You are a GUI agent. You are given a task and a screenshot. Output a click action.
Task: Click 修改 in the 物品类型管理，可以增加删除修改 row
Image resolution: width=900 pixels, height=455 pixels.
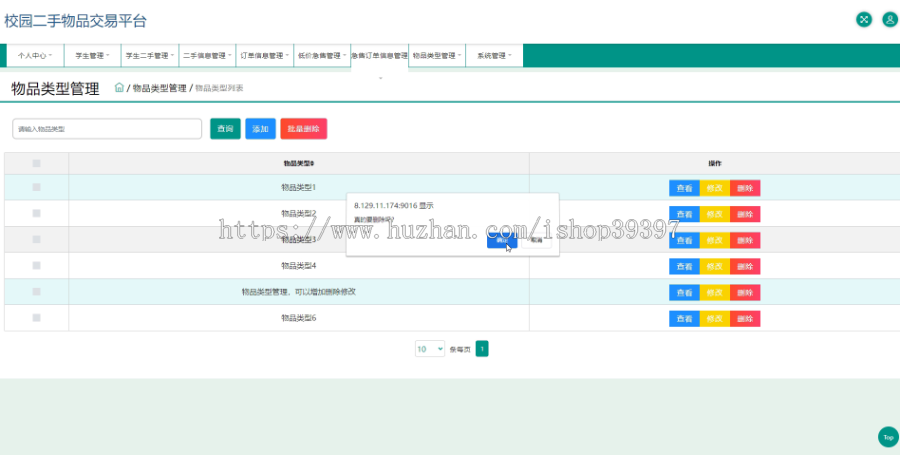(715, 293)
